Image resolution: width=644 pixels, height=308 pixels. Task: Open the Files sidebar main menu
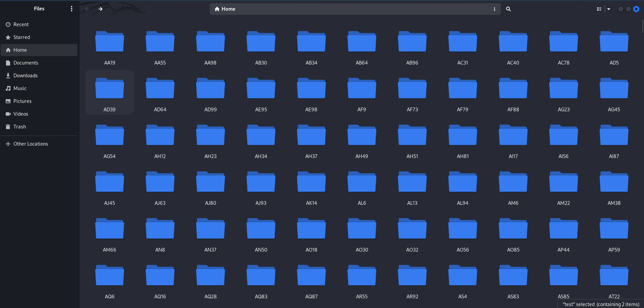[71, 9]
